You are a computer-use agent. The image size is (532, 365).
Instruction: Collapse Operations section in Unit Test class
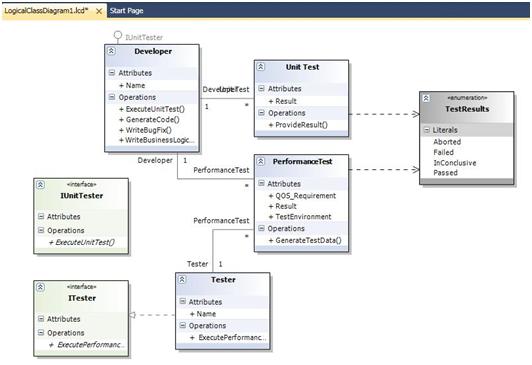pyautogui.click(x=261, y=113)
